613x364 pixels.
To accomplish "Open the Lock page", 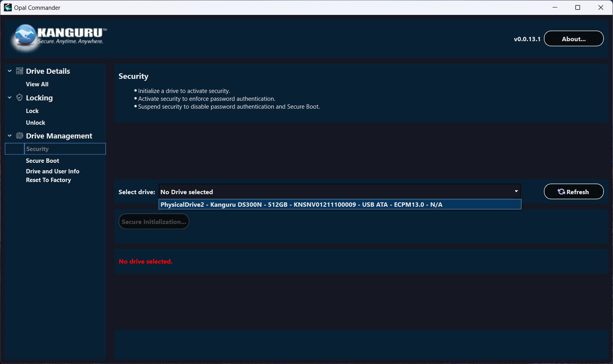I will pyautogui.click(x=32, y=111).
